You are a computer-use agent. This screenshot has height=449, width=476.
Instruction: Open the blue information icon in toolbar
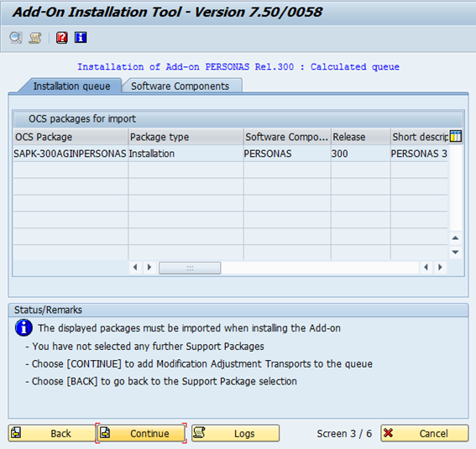pyautogui.click(x=81, y=38)
